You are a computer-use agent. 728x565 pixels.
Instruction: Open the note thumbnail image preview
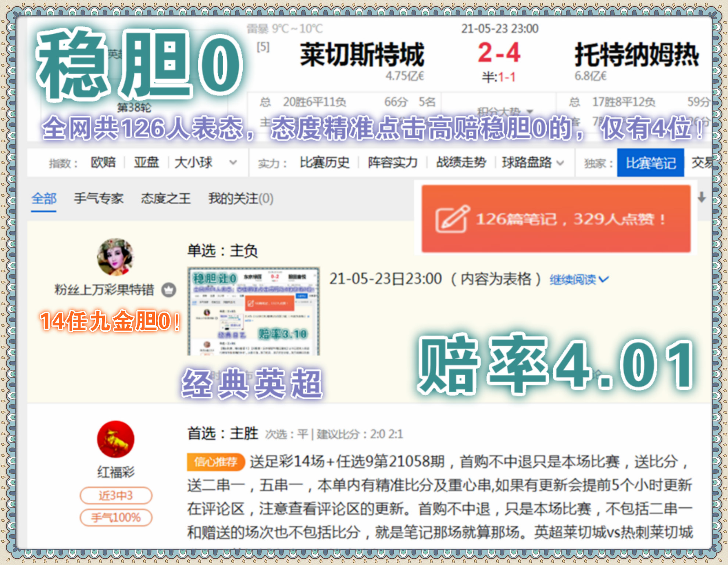coord(253,312)
